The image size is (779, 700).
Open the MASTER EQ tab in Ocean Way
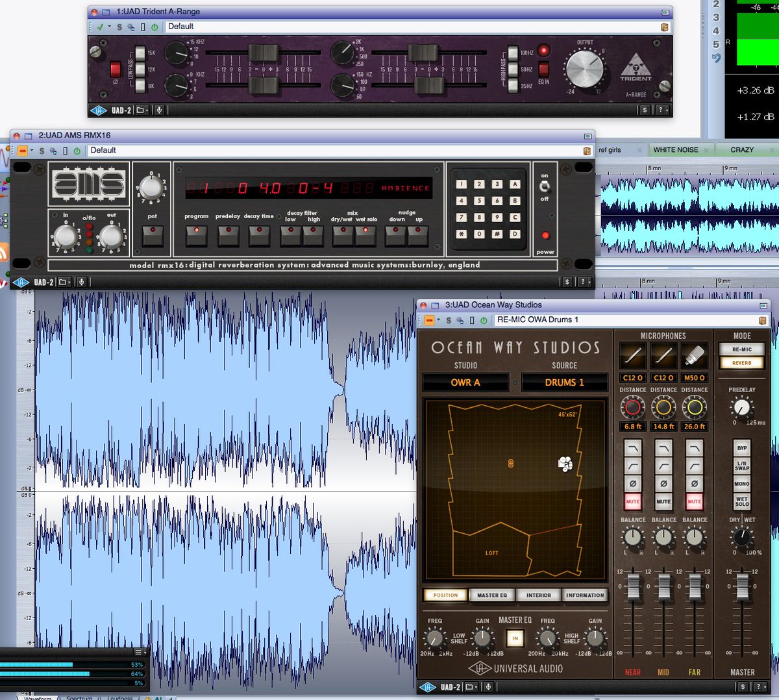[492, 595]
